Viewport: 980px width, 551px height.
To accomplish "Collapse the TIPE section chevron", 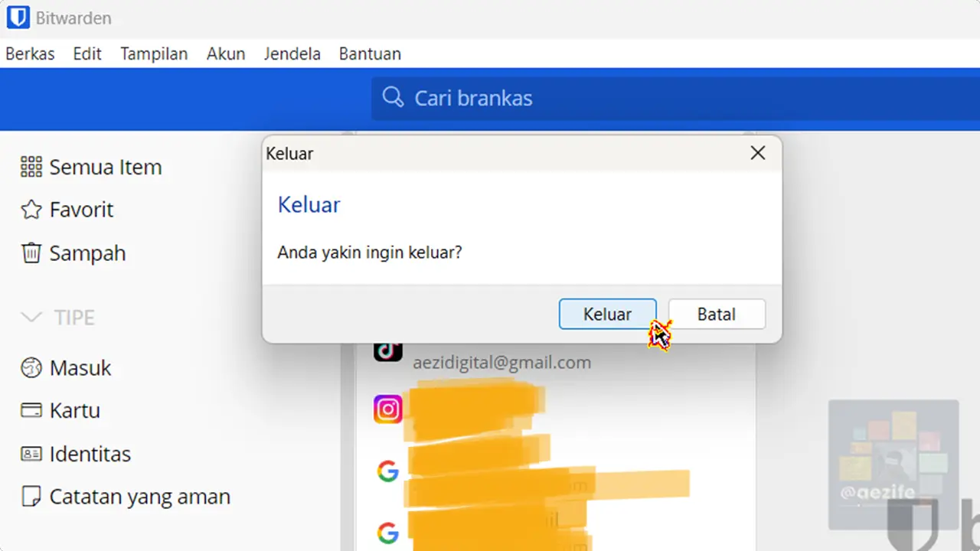I will 31,318.
